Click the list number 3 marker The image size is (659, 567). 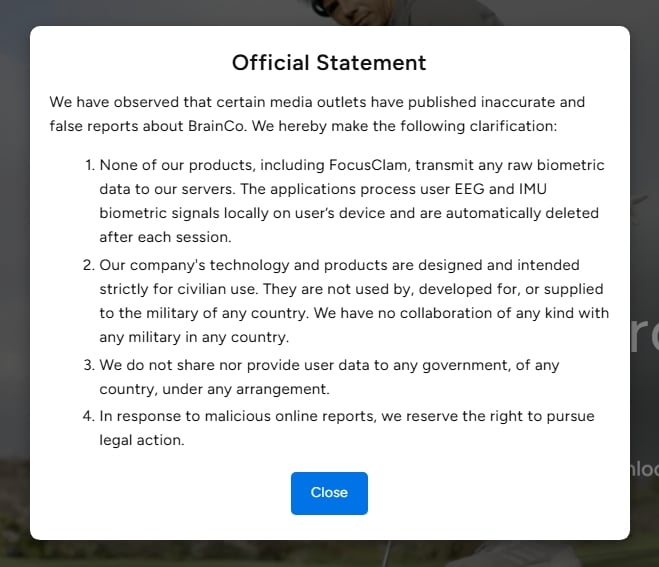[x=89, y=365]
